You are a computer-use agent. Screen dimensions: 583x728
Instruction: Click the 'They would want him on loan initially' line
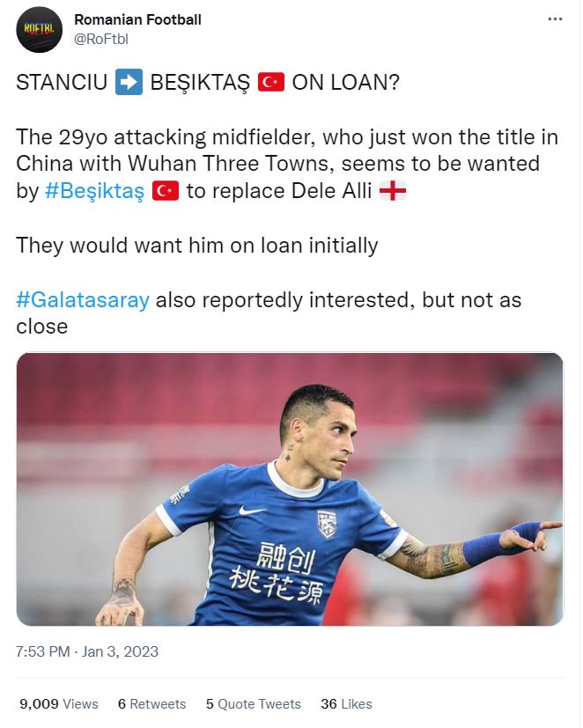(197, 245)
